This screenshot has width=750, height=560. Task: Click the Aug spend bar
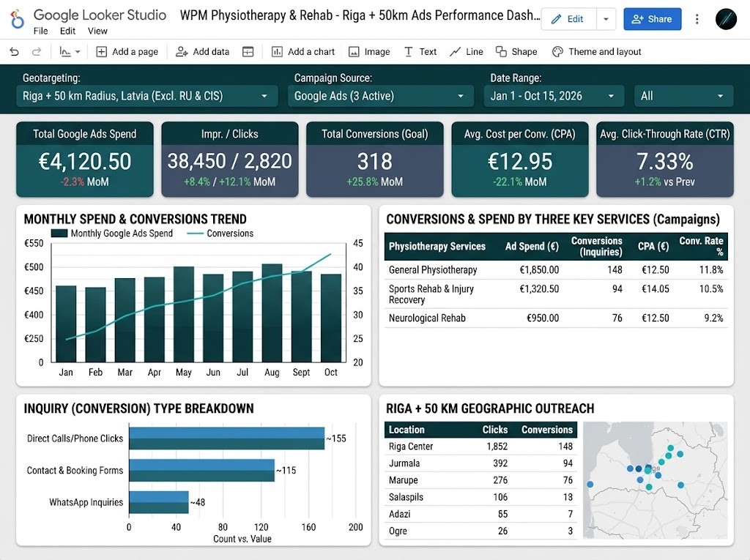coord(272,313)
